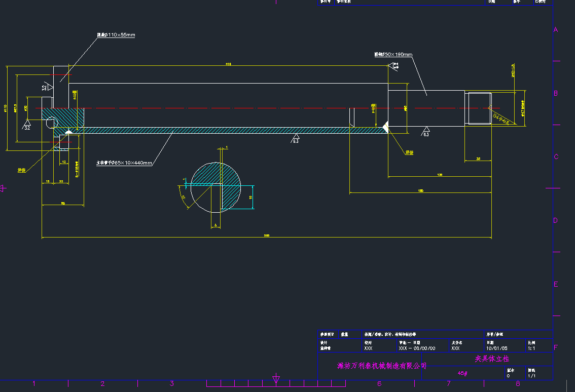575x392 pixels.
Task: Click the threaded end rectangle on shaft
Action: (479, 108)
